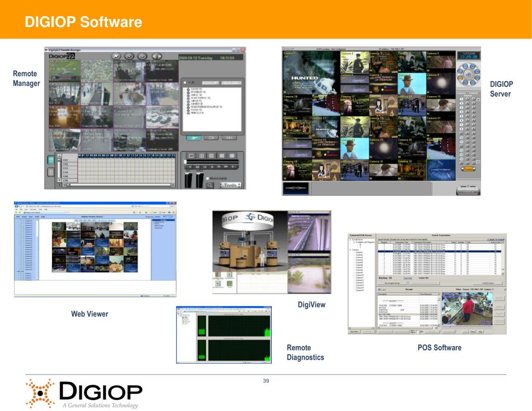Select the fourth split layout icon in Remote Manager

tap(221, 156)
